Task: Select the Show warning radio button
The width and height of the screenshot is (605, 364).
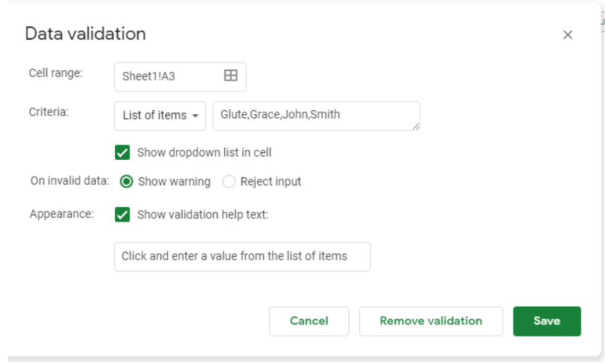Action: point(126,181)
